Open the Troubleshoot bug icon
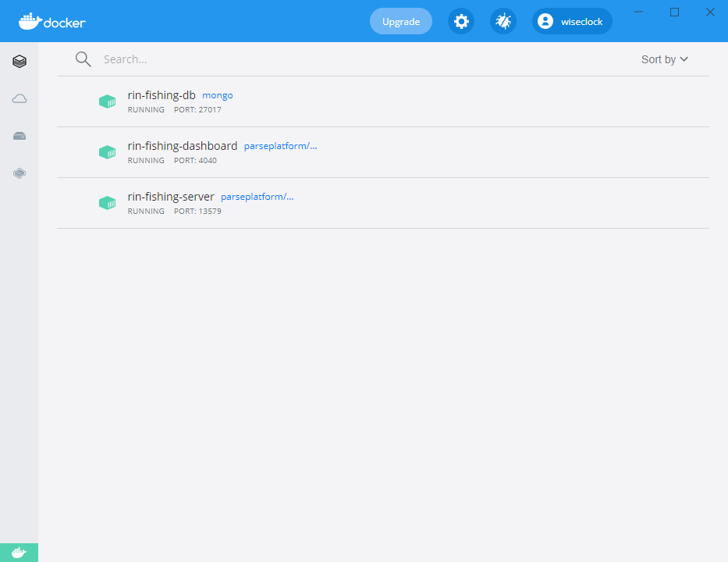This screenshot has width=728, height=562. (503, 22)
